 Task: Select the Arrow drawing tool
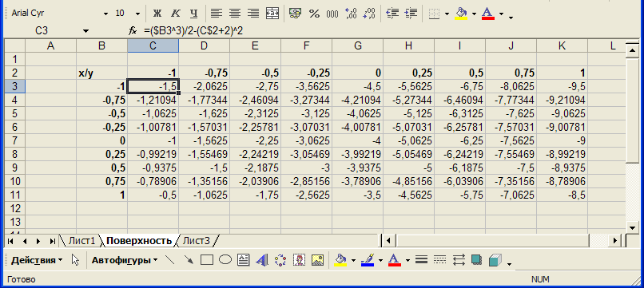tap(189, 260)
